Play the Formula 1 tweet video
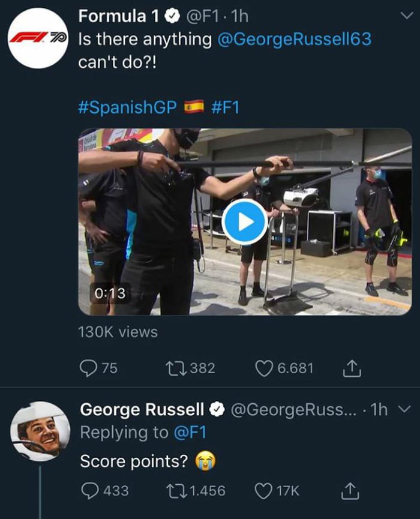This screenshot has width=420, height=519. tap(245, 222)
